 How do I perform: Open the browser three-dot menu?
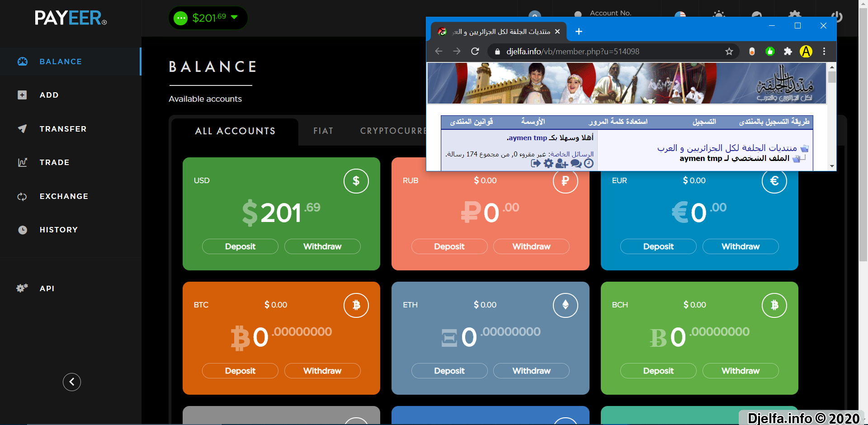[824, 52]
